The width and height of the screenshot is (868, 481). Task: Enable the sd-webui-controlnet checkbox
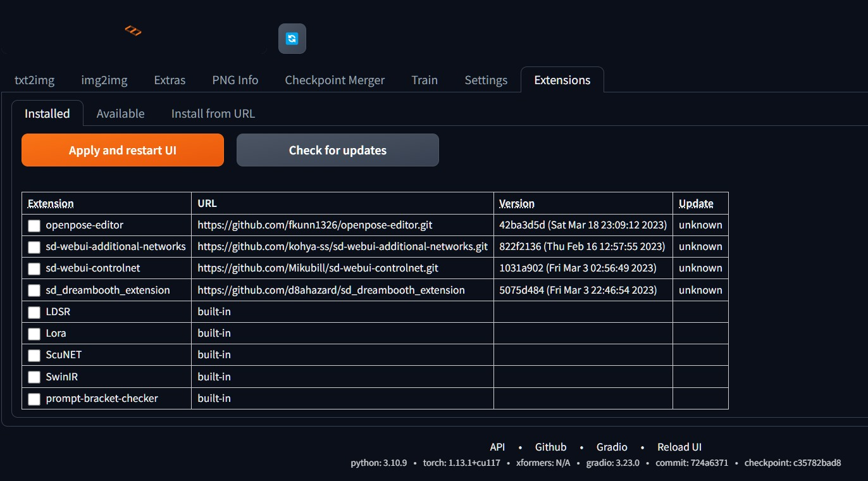pyautogui.click(x=34, y=268)
